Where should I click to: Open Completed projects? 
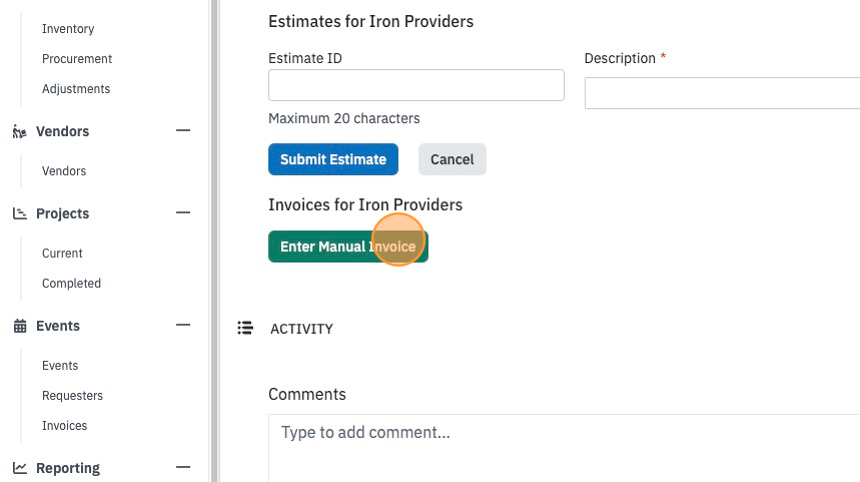[71, 283]
